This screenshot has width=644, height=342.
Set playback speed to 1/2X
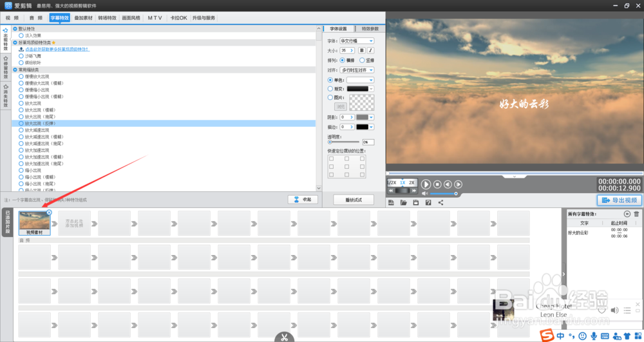(393, 183)
